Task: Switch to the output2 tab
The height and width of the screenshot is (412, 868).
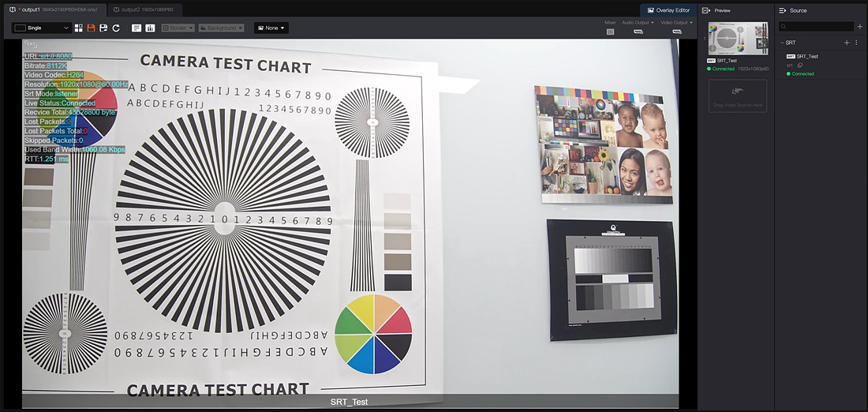Action: (x=147, y=10)
